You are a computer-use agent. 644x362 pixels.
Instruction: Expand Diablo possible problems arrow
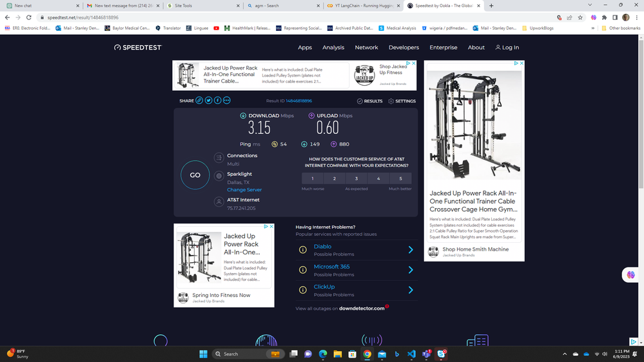[410, 249]
